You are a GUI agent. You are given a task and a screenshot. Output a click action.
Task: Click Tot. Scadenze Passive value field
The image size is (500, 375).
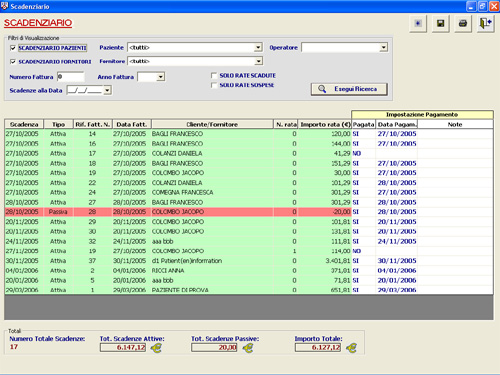(214, 348)
